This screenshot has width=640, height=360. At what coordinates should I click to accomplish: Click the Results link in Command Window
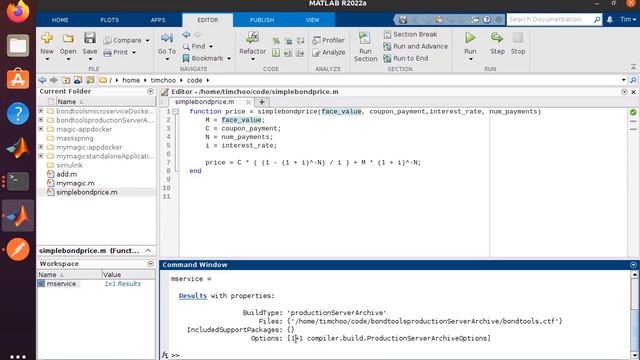click(193, 296)
